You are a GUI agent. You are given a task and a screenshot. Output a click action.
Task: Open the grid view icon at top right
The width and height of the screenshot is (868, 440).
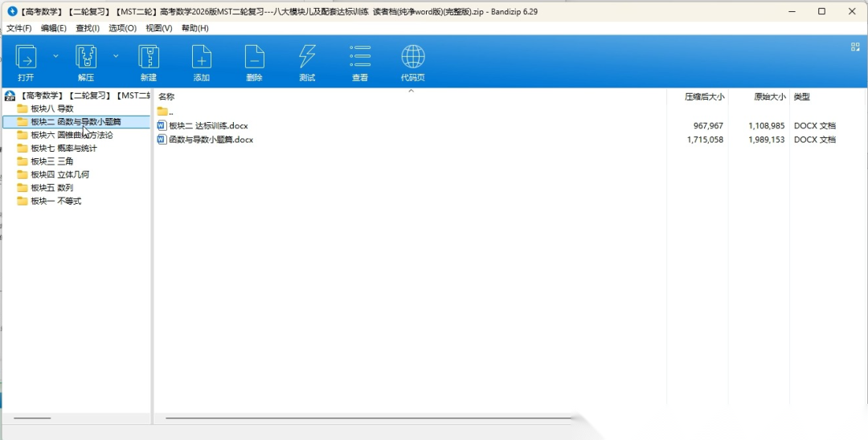855,47
